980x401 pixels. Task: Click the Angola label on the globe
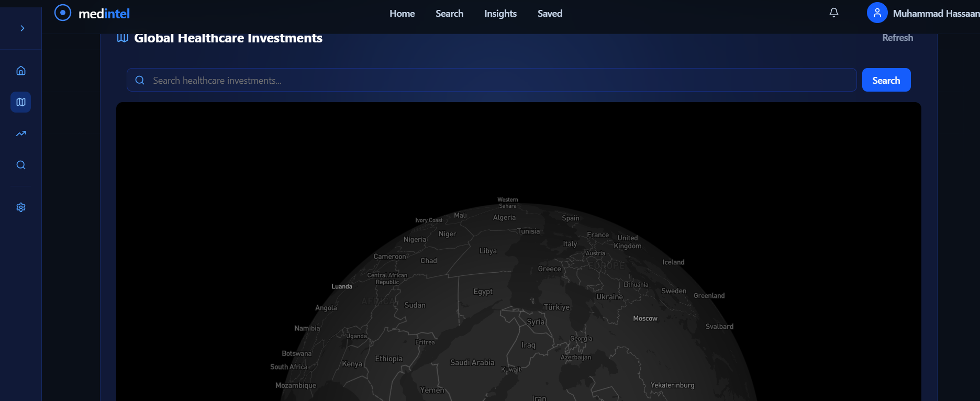click(x=326, y=308)
